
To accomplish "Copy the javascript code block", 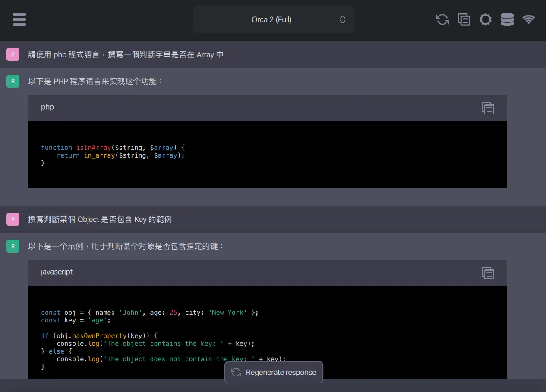I will coord(488,273).
